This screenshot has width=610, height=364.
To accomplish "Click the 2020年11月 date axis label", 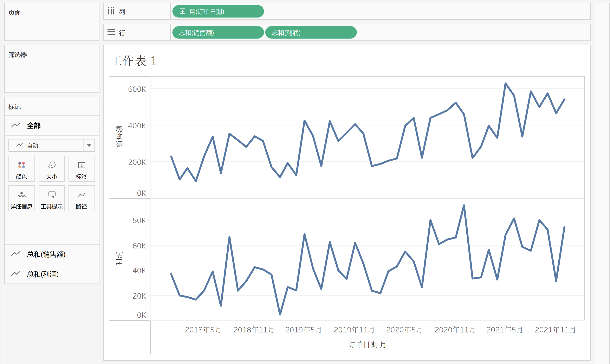I will click(x=455, y=330).
